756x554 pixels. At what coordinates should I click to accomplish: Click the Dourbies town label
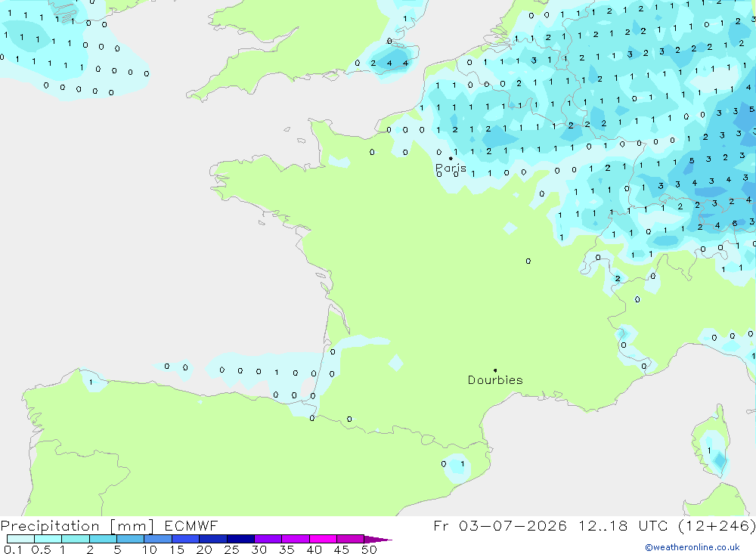pyautogui.click(x=495, y=380)
